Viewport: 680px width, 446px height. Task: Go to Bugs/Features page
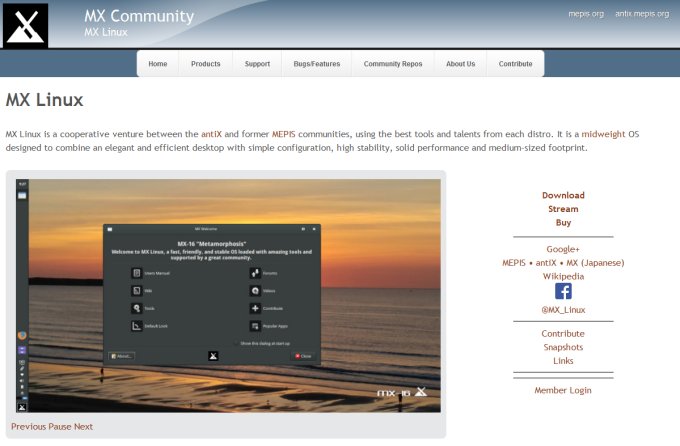(x=317, y=64)
